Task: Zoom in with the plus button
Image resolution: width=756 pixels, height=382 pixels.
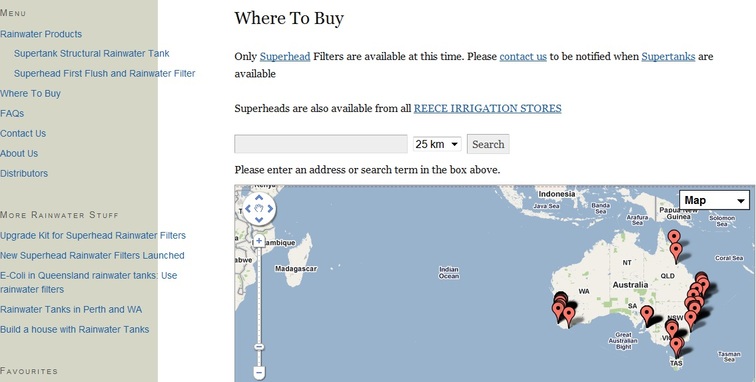Action: (259, 241)
